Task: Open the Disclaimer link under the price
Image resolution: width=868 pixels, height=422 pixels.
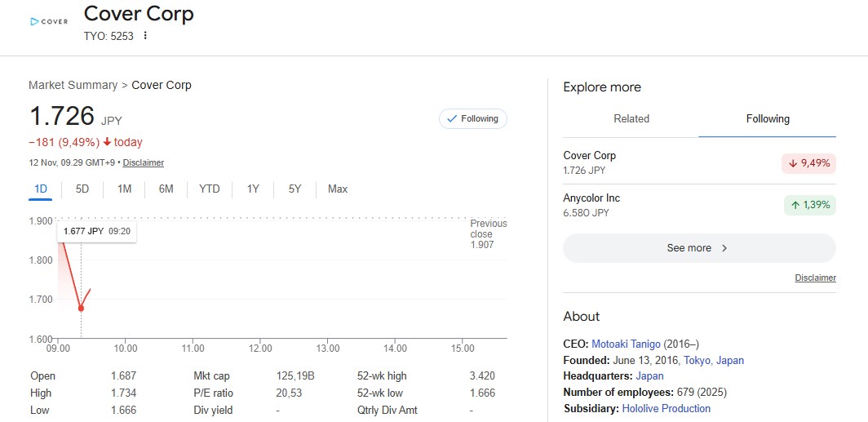Action: click(x=143, y=162)
